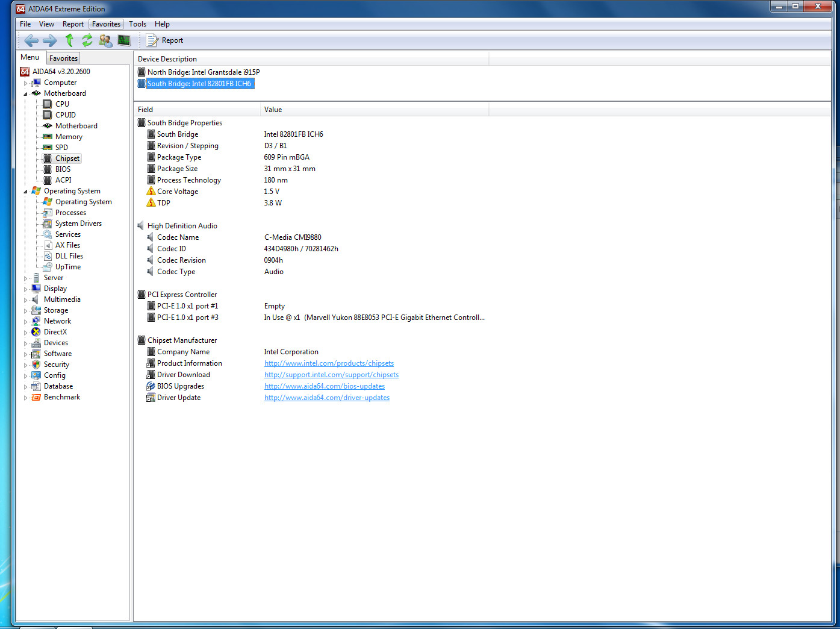
Task: Switch to the Favorites tab in the sidebar
Action: point(63,58)
